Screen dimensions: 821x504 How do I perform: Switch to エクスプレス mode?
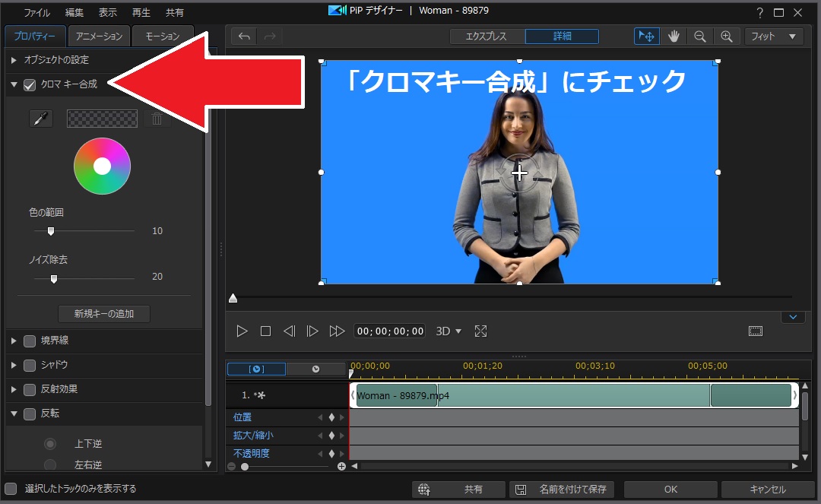click(487, 36)
